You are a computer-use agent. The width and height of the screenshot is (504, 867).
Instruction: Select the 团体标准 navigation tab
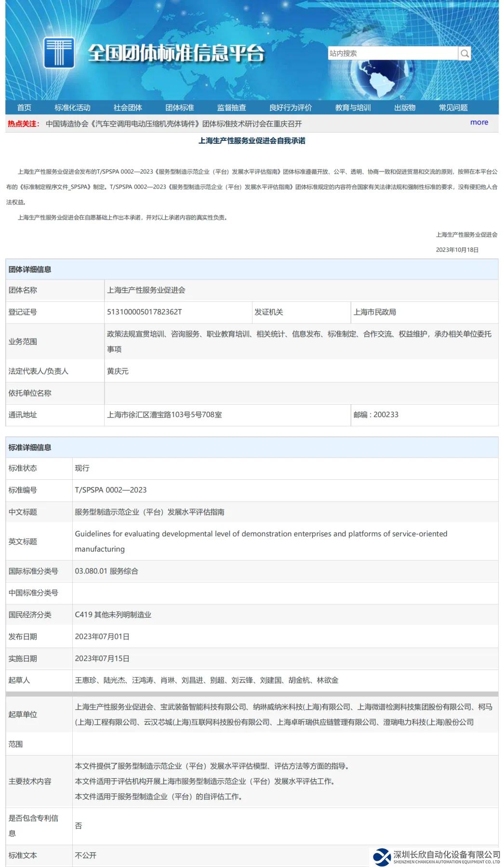[180, 108]
